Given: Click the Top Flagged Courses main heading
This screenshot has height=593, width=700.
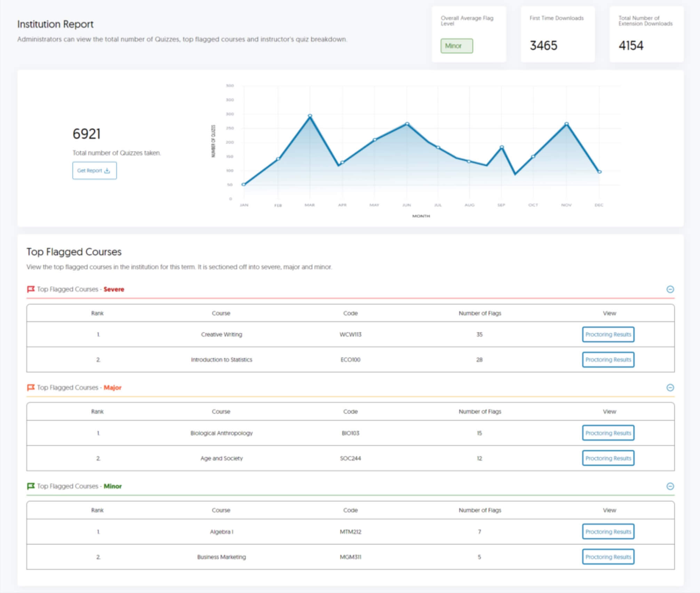Looking at the screenshot, I should tap(74, 252).
